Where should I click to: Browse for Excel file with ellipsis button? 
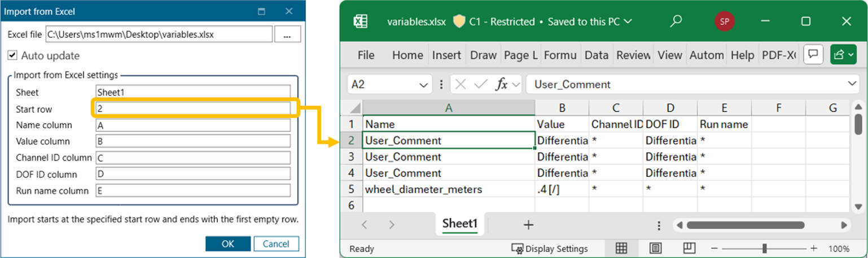pos(287,35)
